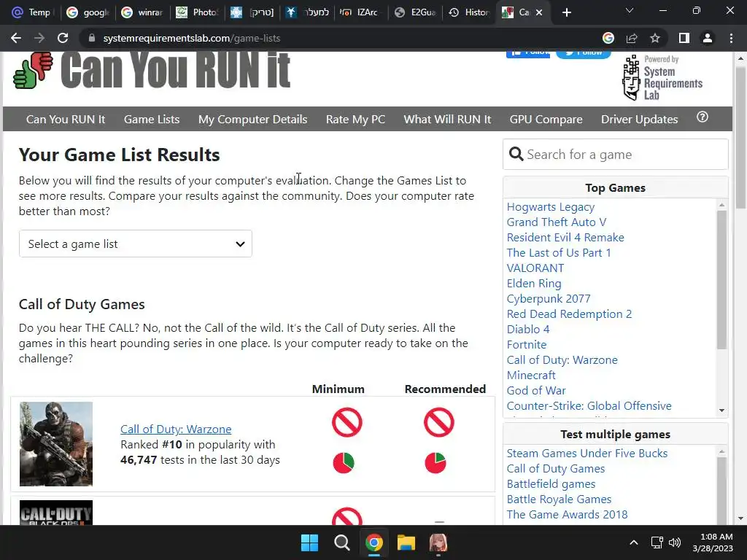Click the Google extension icon in the address bar
The width and height of the screenshot is (747, 560).
608,38
